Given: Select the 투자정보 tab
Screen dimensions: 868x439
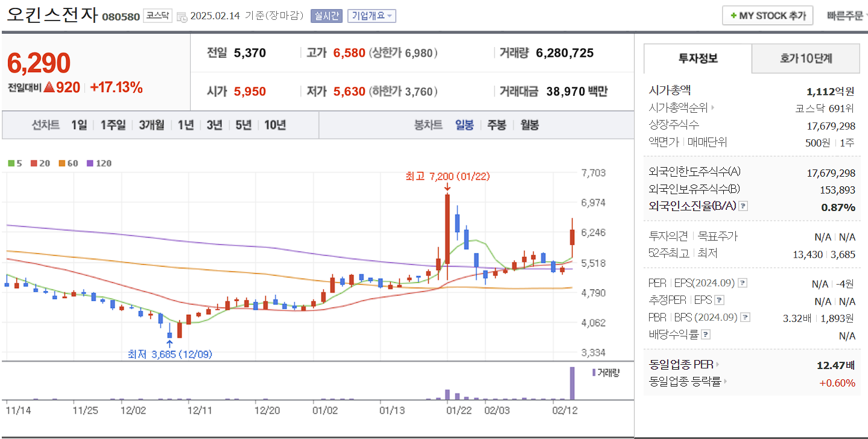Looking at the screenshot, I should coord(697,58).
